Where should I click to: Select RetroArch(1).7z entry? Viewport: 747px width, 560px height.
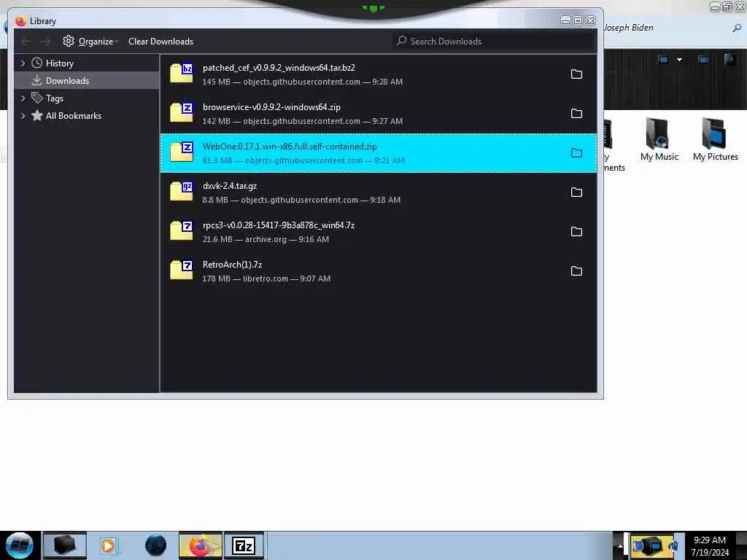379,271
